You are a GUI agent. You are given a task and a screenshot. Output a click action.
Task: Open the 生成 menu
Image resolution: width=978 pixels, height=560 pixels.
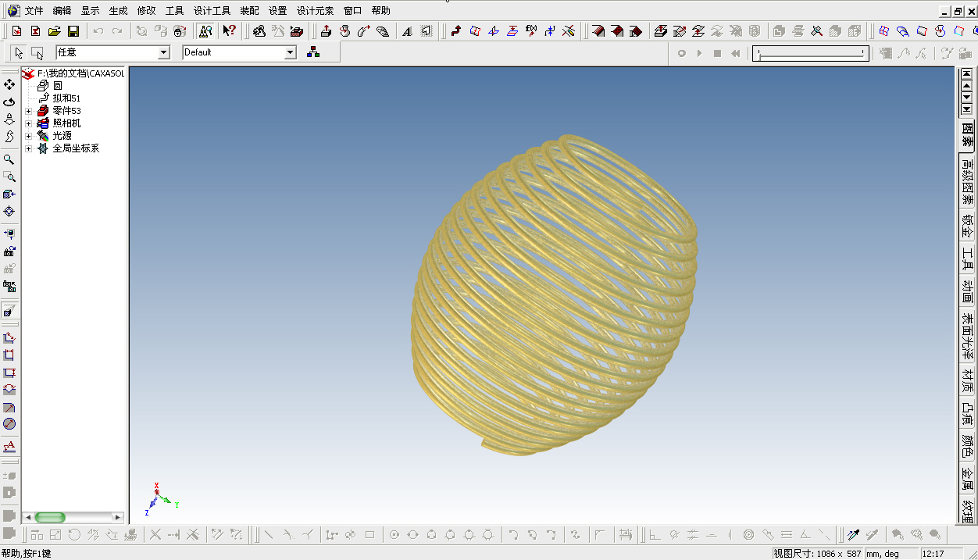(x=119, y=11)
